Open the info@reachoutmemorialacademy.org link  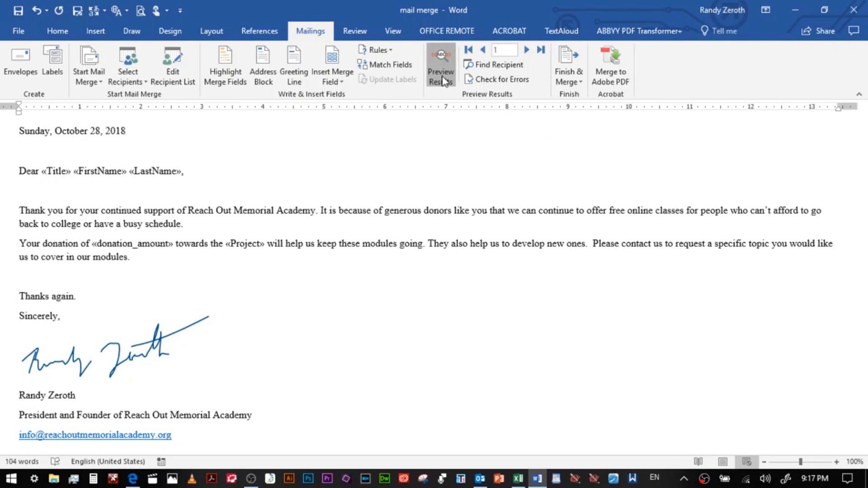(94, 434)
